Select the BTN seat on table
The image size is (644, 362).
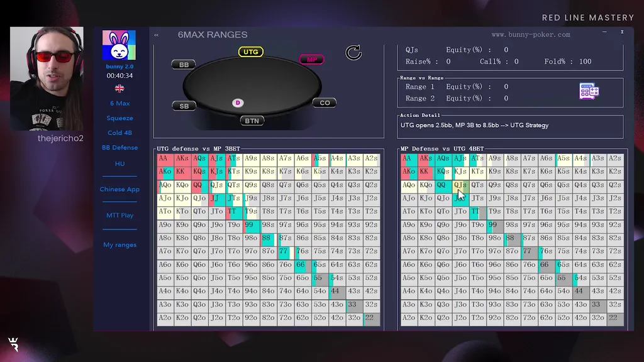click(x=252, y=121)
